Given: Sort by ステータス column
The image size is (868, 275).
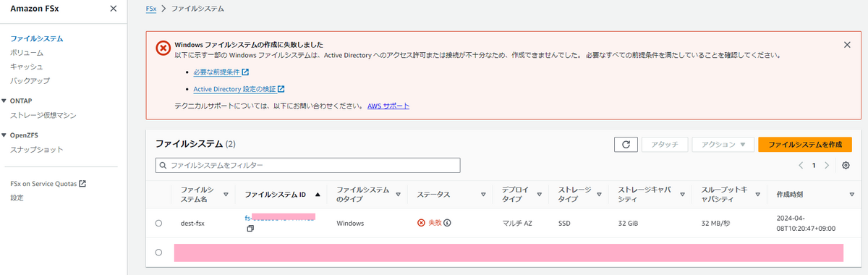Looking at the screenshot, I should (x=483, y=195).
